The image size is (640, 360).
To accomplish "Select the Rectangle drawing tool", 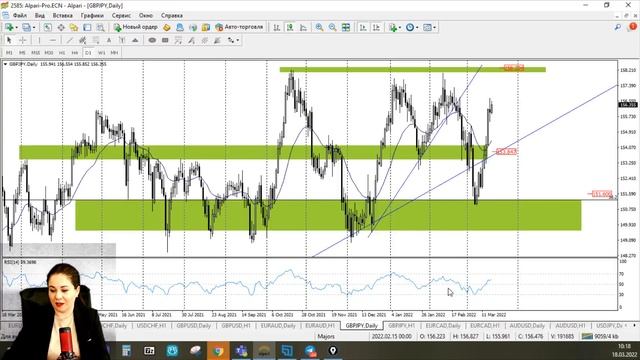I will click(165, 40).
